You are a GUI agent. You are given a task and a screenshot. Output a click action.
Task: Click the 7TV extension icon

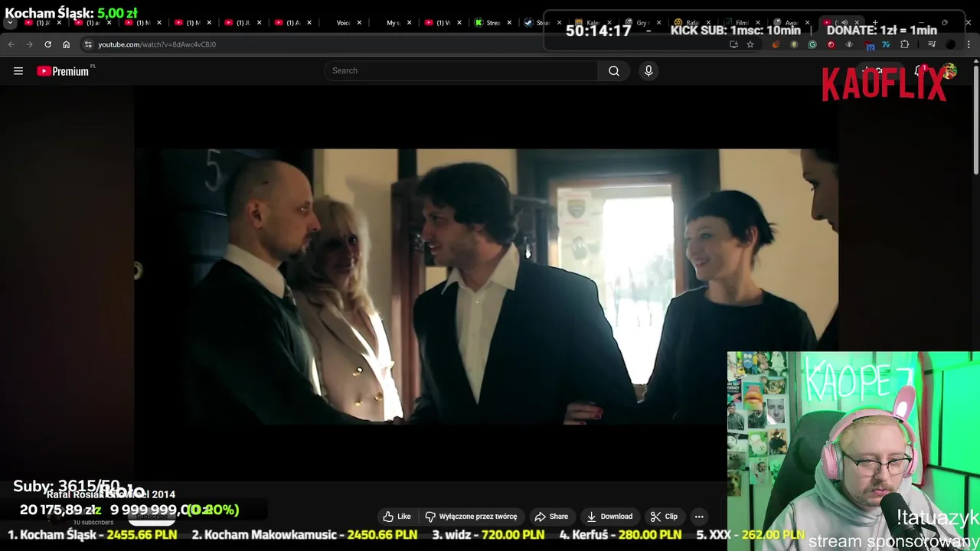(x=886, y=44)
